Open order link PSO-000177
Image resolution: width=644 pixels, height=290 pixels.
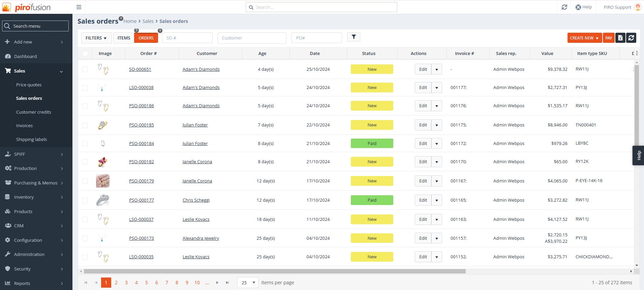coord(141,200)
